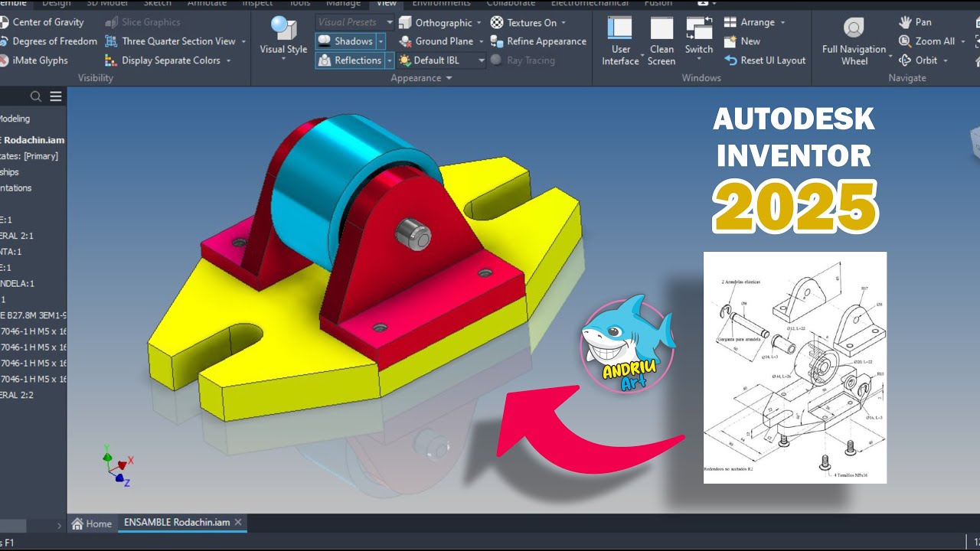The height and width of the screenshot is (551, 980).
Task: Toggle Reflections on the model
Action: [349, 60]
